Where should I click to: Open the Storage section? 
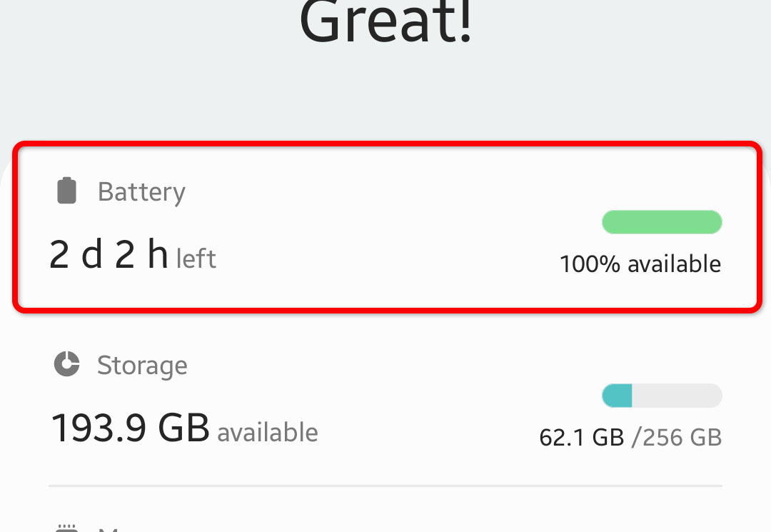tap(385, 396)
